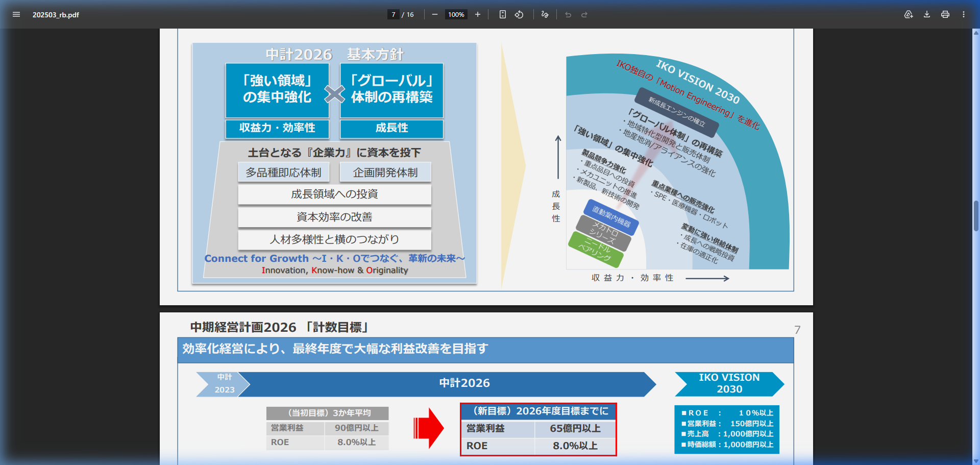Redo the last annotation
The image size is (980, 465).
point(583,15)
